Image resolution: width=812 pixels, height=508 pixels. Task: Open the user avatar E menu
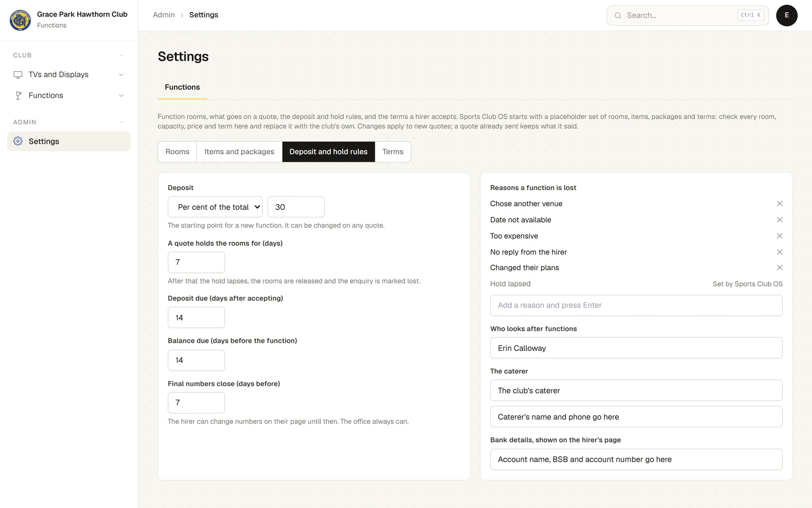point(787,15)
